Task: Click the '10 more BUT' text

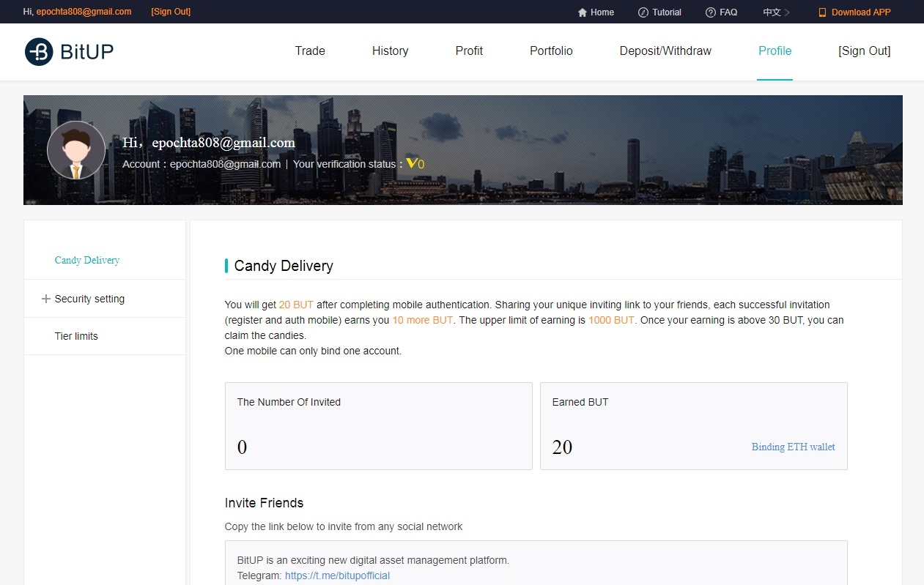Action: [423, 320]
